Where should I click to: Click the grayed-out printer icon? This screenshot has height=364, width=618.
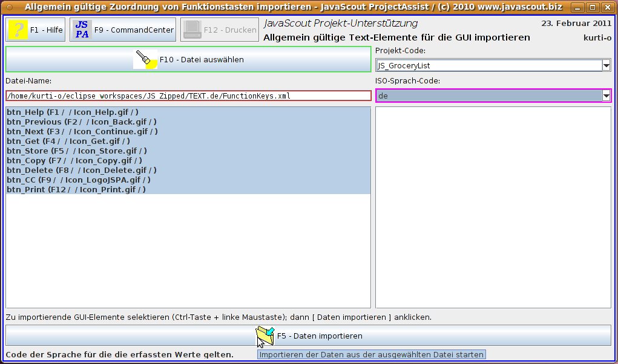[x=192, y=30]
